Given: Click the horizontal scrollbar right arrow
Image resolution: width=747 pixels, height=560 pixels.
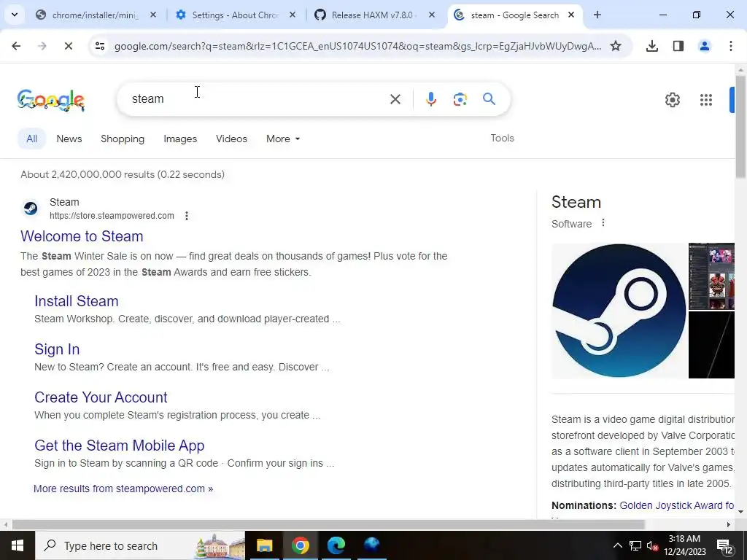Looking at the screenshot, I should coord(729,524).
